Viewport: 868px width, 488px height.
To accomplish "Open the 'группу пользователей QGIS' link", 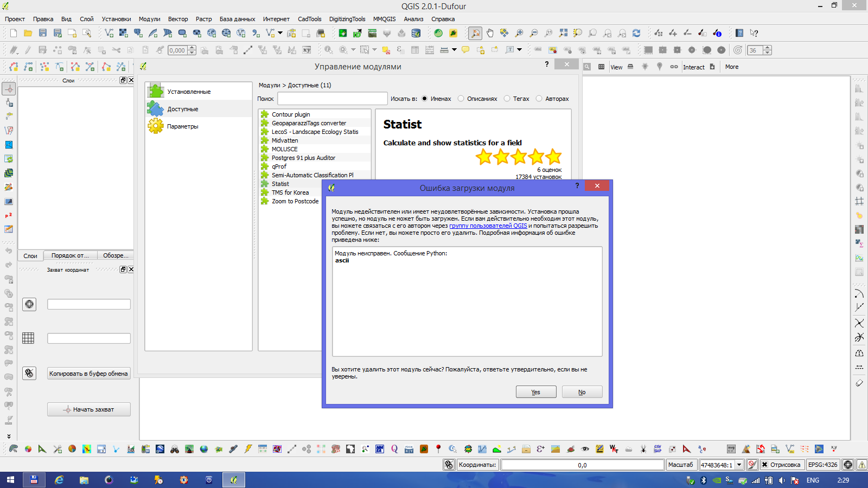I will point(488,226).
